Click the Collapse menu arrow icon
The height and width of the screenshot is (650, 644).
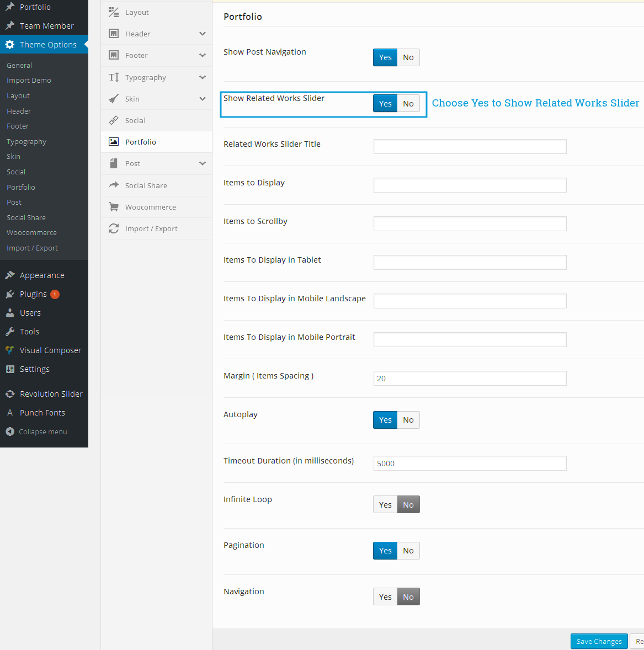coord(10,431)
